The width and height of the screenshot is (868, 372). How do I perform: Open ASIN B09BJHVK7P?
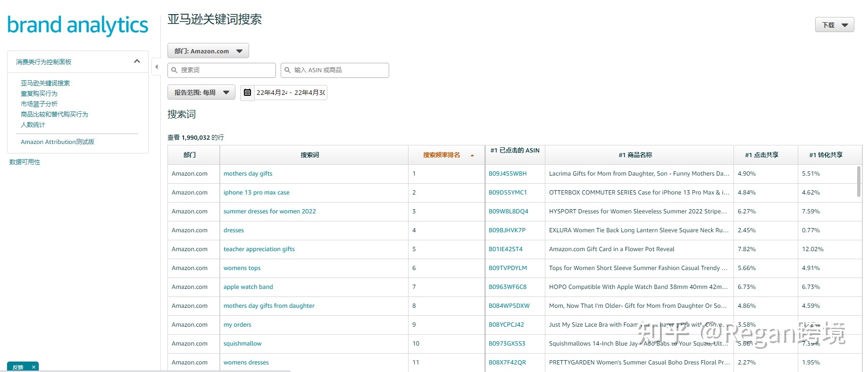point(507,230)
